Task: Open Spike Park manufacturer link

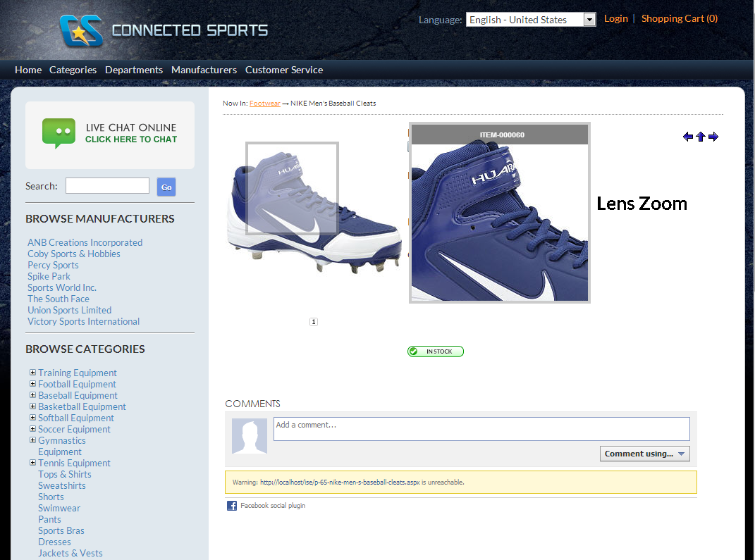Action: click(49, 276)
